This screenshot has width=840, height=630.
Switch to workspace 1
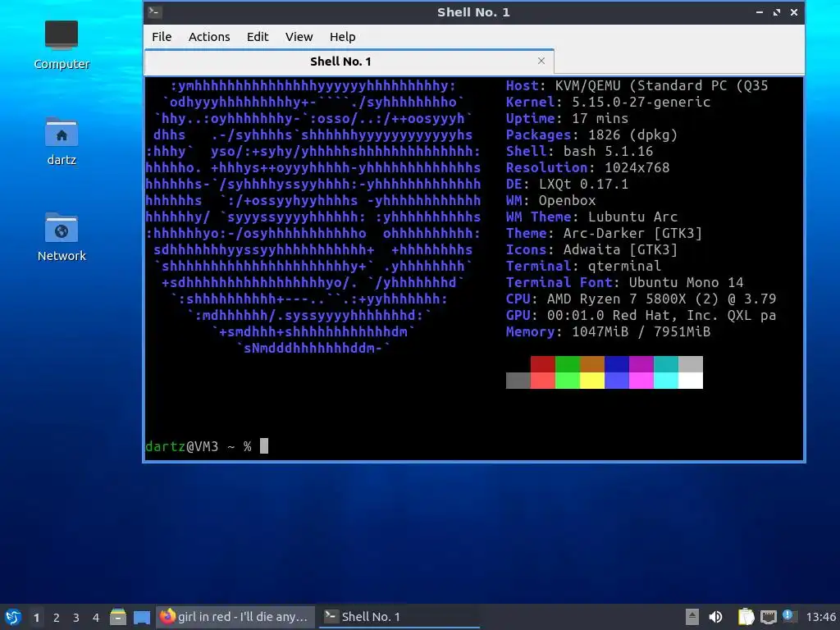(36, 618)
